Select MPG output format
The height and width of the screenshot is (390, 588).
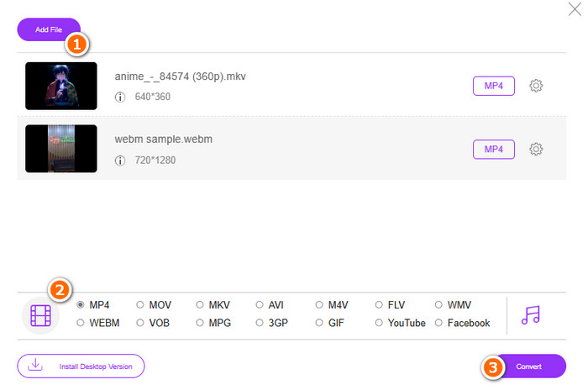pos(200,323)
